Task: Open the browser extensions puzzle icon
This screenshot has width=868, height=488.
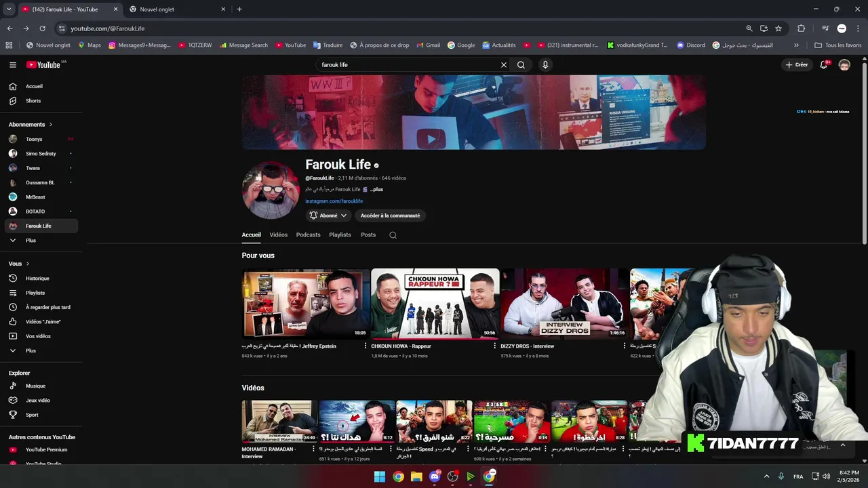Action: (x=801, y=28)
